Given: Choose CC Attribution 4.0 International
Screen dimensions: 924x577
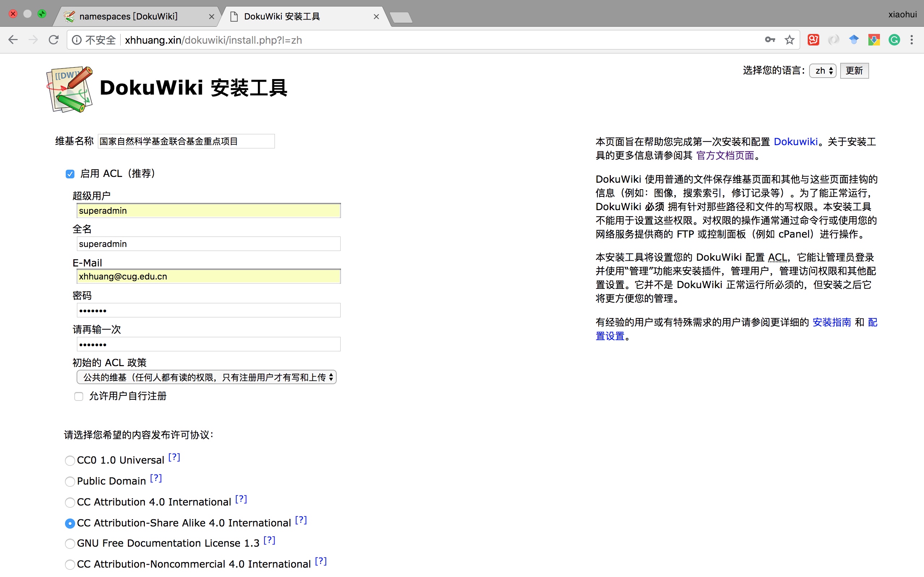Looking at the screenshot, I should (70, 503).
